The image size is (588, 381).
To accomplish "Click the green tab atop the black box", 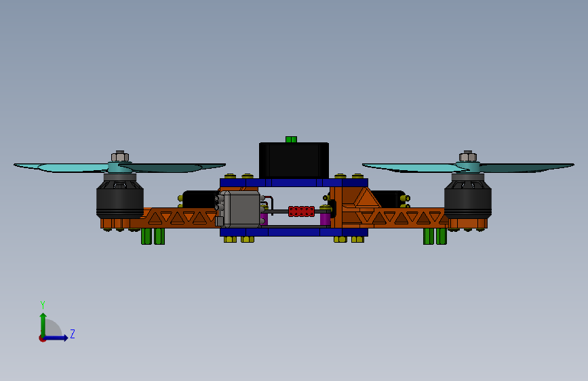I will (291, 140).
